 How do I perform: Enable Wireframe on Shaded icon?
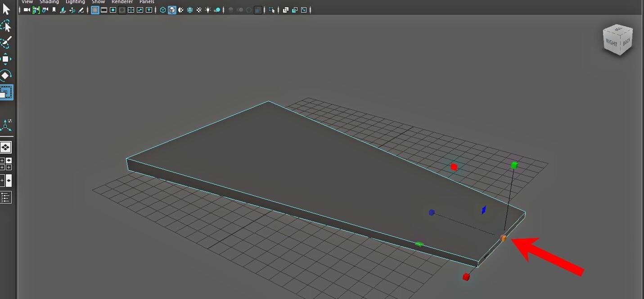[190, 10]
